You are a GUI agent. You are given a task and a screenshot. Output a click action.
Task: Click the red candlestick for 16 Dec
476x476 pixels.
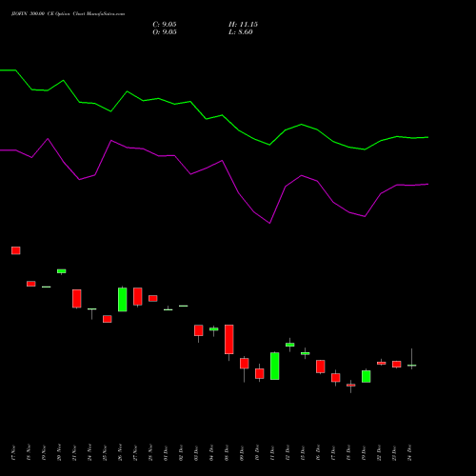321,367
